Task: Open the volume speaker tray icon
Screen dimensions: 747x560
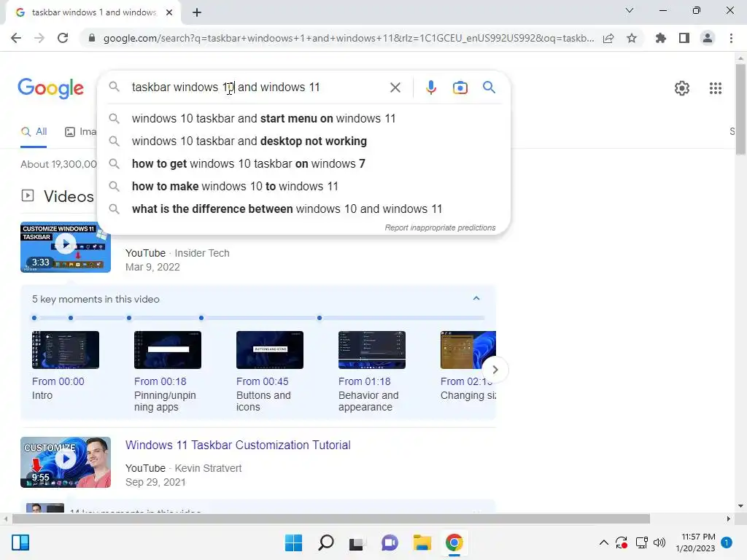Action: (659, 542)
